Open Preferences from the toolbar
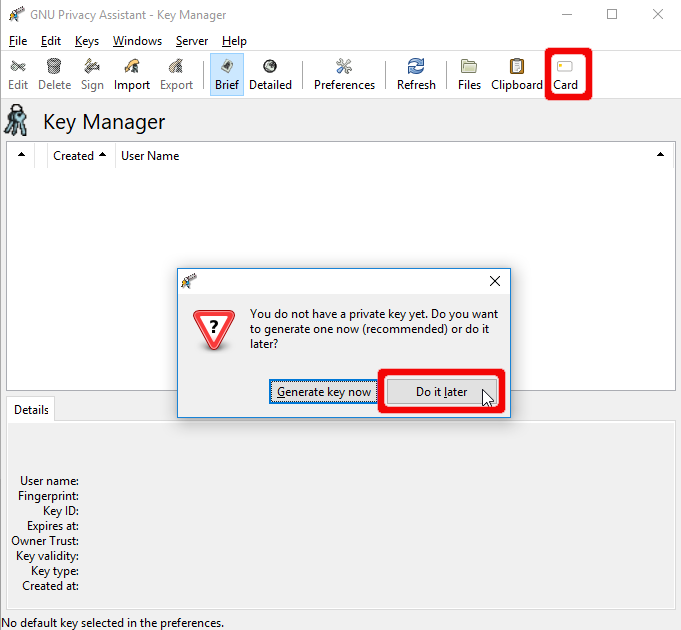This screenshot has height=630, width=681. pyautogui.click(x=344, y=74)
